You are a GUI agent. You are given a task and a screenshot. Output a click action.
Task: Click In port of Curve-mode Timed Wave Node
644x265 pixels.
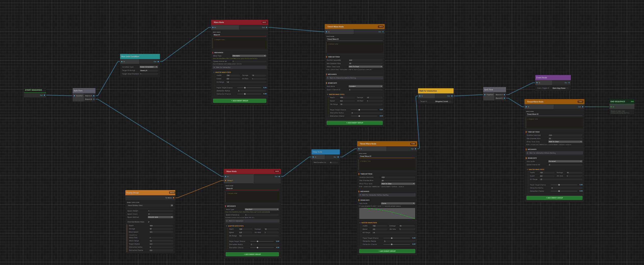pos(359,149)
